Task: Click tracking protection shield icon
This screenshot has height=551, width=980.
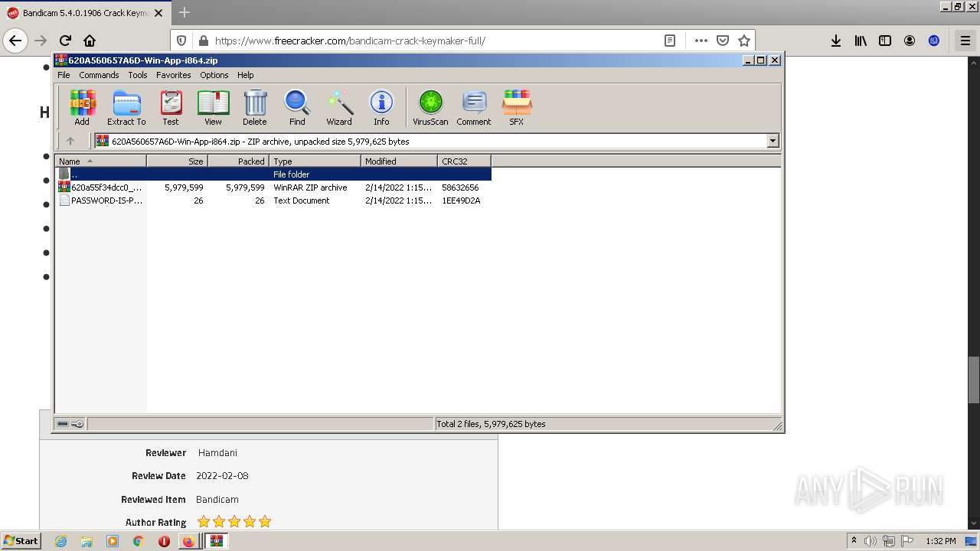Action: (x=181, y=41)
